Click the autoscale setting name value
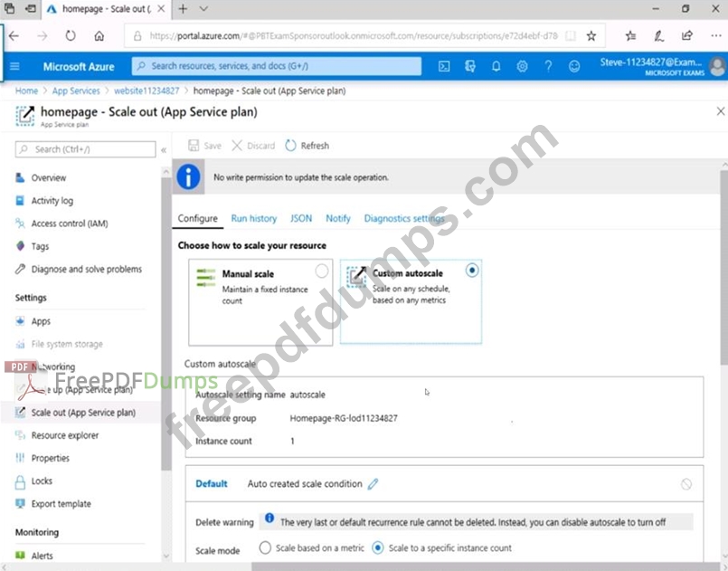The image size is (728, 571). pyautogui.click(x=307, y=395)
